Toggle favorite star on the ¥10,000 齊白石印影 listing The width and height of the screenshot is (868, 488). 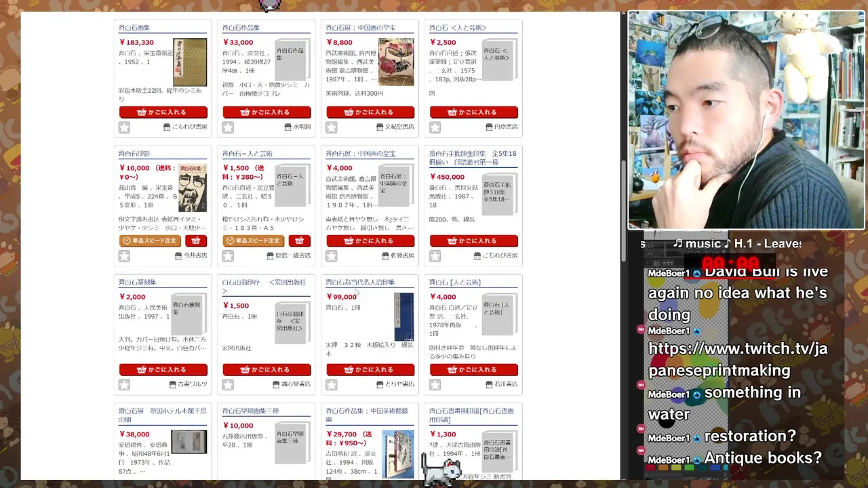pyautogui.click(x=124, y=256)
